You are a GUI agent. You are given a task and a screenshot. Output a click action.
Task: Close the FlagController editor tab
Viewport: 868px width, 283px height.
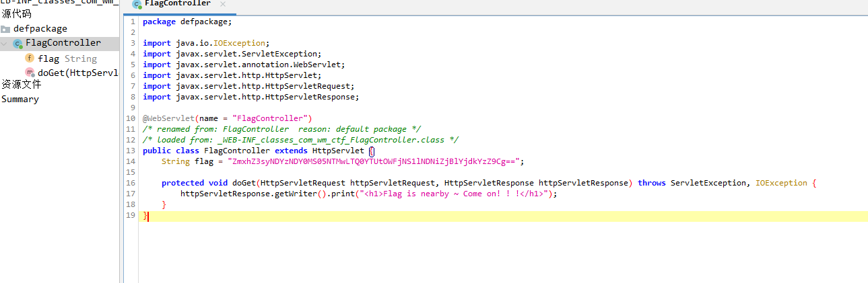click(223, 4)
